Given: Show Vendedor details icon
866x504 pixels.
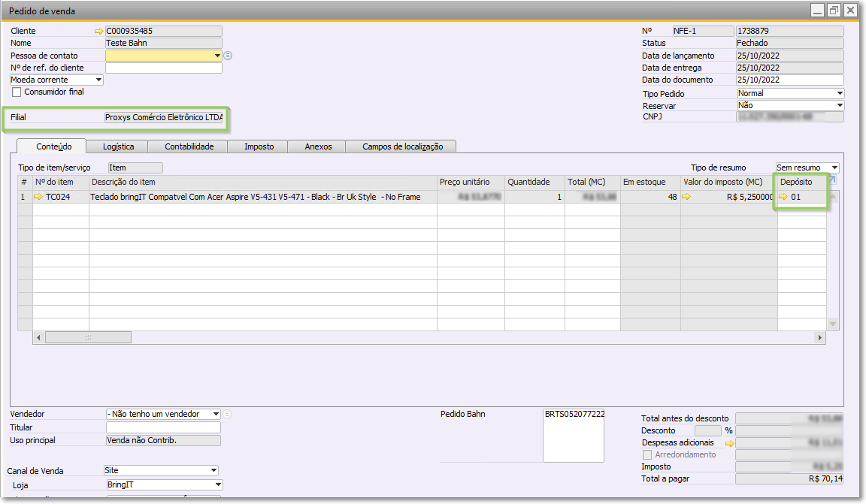Looking at the screenshot, I should 227,414.
